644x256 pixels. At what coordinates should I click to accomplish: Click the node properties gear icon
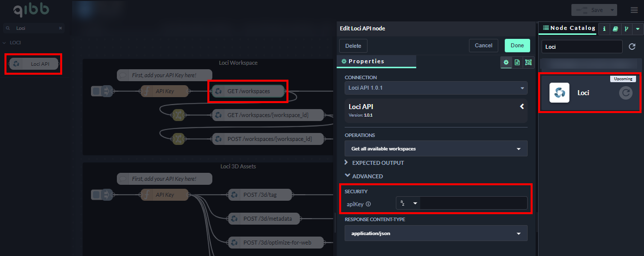pyautogui.click(x=506, y=62)
